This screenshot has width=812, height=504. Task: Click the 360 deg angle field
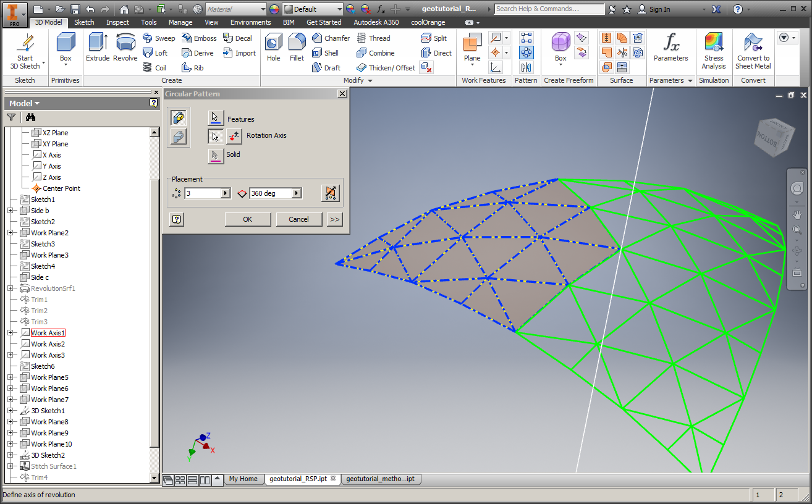coord(271,193)
